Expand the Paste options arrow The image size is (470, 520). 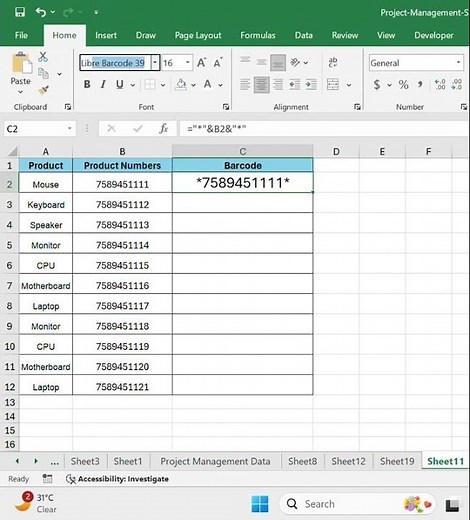point(20,92)
